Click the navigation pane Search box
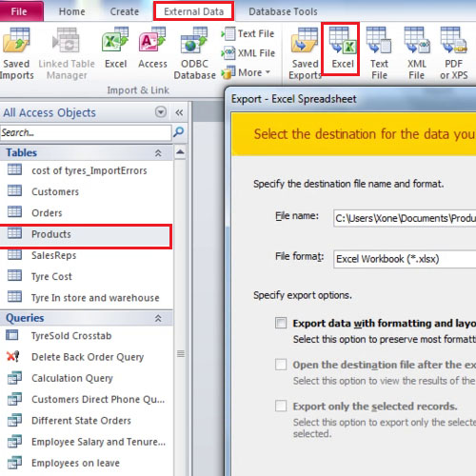This screenshot has width=476, height=476. (86, 132)
